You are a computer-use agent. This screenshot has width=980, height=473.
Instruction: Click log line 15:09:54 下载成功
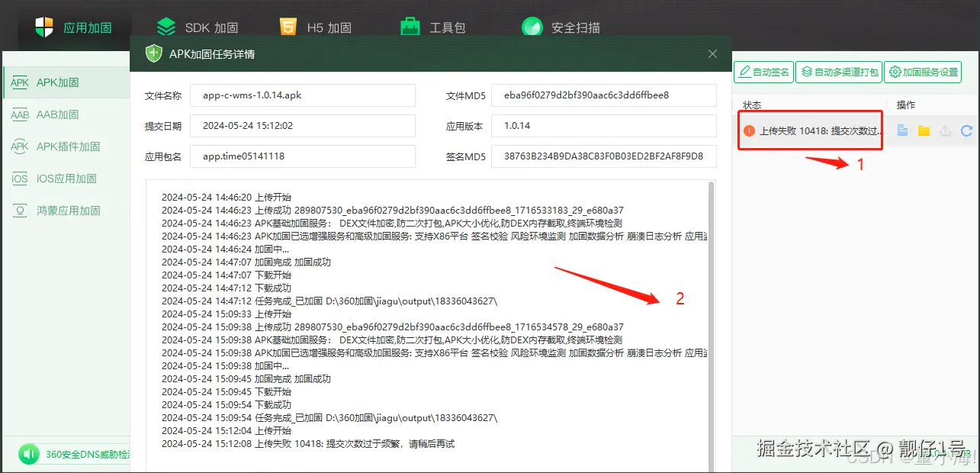click(227, 404)
